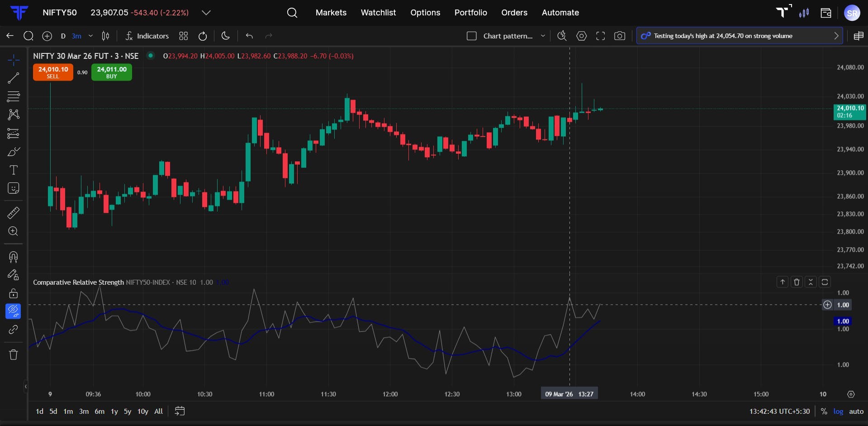Click the green BUY 24,011.00 button

point(112,72)
